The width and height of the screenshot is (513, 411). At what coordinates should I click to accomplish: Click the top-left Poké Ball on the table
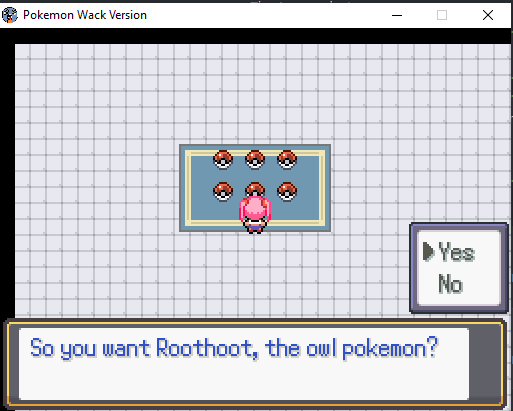[223, 159]
